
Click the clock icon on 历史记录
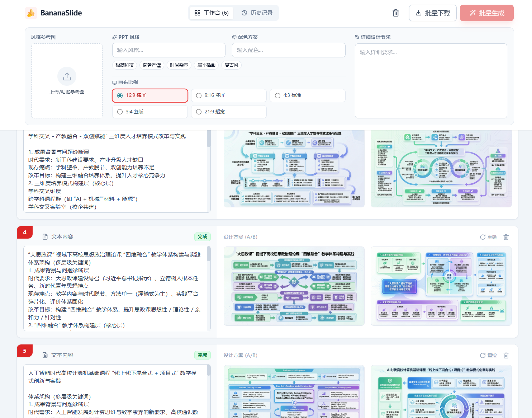[244, 13]
